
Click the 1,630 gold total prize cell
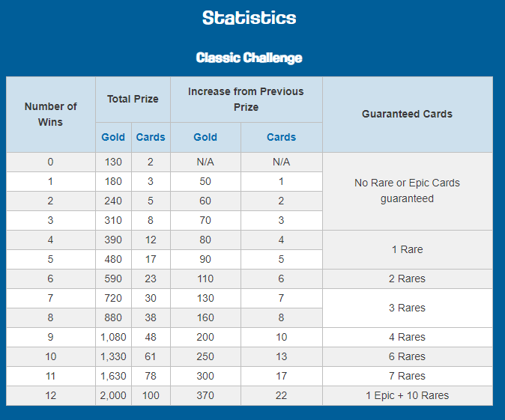(x=113, y=376)
